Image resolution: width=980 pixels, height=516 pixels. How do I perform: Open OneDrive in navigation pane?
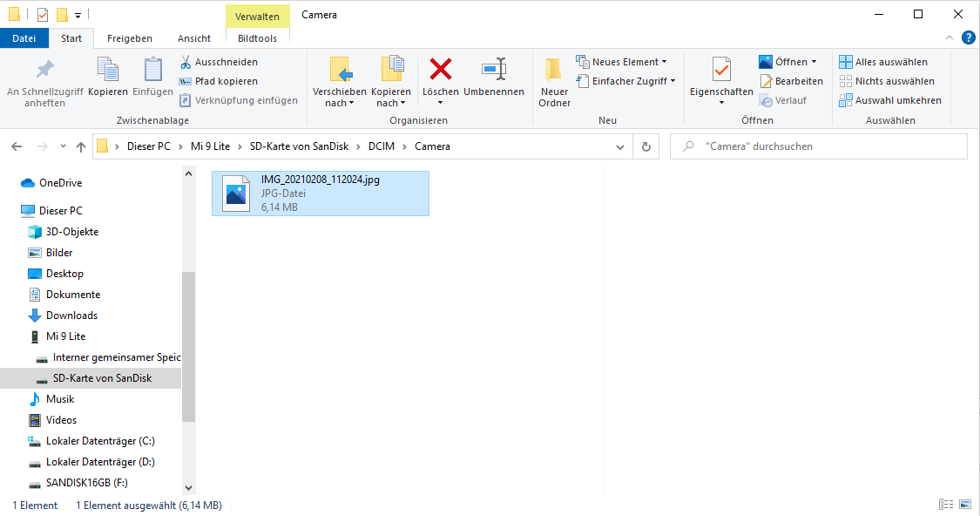click(51, 183)
